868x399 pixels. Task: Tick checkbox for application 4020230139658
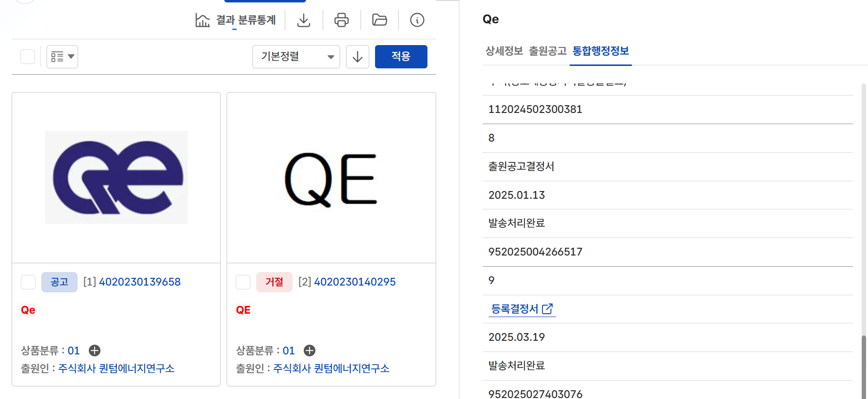click(28, 282)
